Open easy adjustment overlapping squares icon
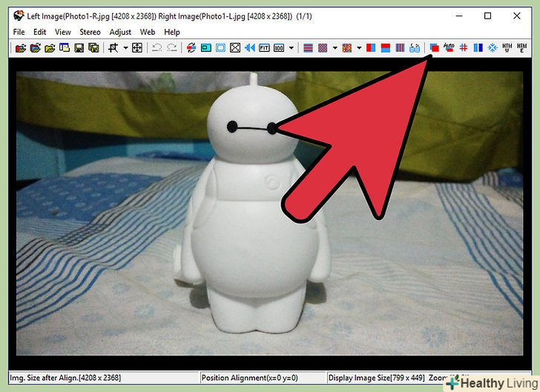 434,48
